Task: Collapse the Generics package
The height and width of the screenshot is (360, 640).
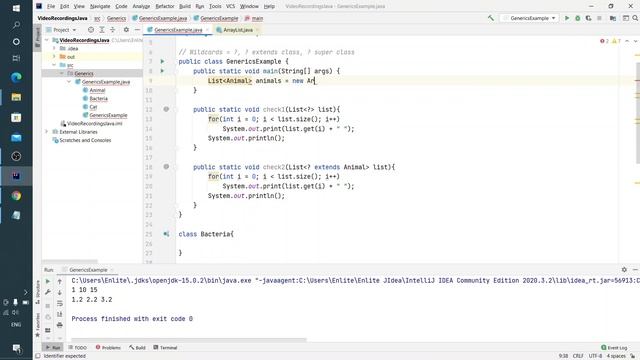Action: tap(62, 73)
